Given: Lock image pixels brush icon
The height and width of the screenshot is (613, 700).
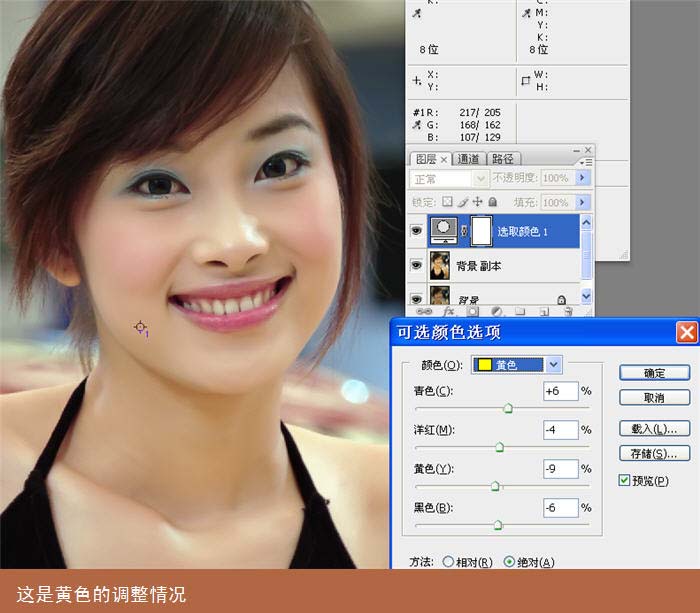Looking at the screenshot, I should [463, 202].
